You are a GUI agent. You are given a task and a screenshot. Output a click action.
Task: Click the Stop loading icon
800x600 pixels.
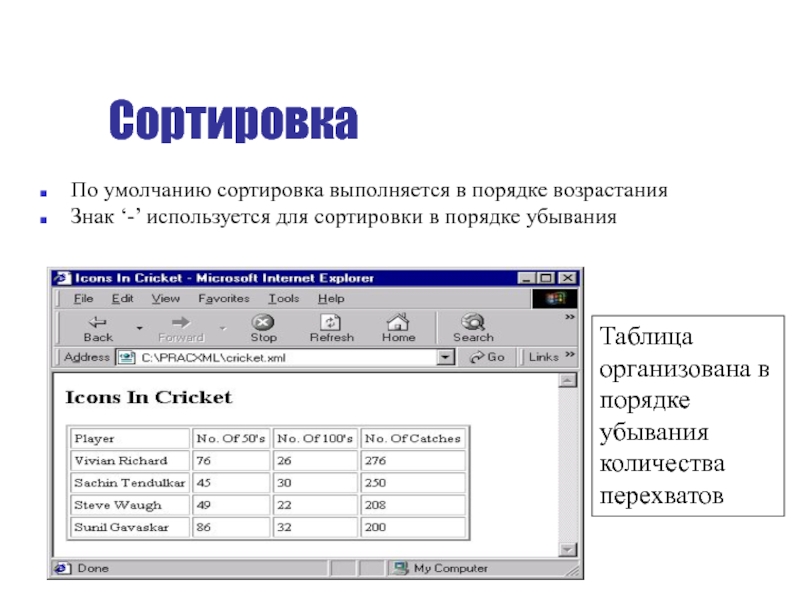[263, 322]
